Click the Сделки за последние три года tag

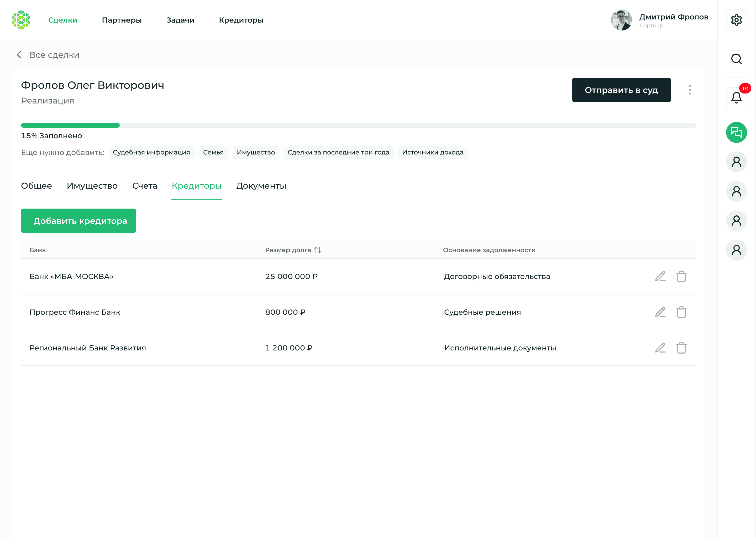click(x=338, y=152)
